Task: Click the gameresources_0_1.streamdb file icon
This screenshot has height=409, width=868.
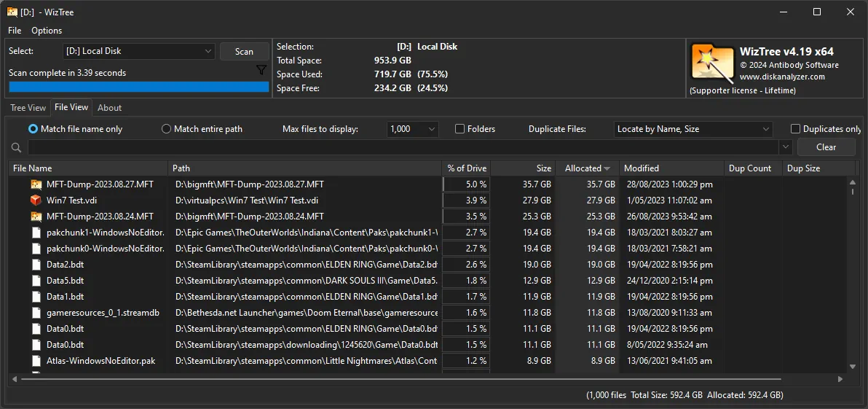Action: click(x=36, y=313)
